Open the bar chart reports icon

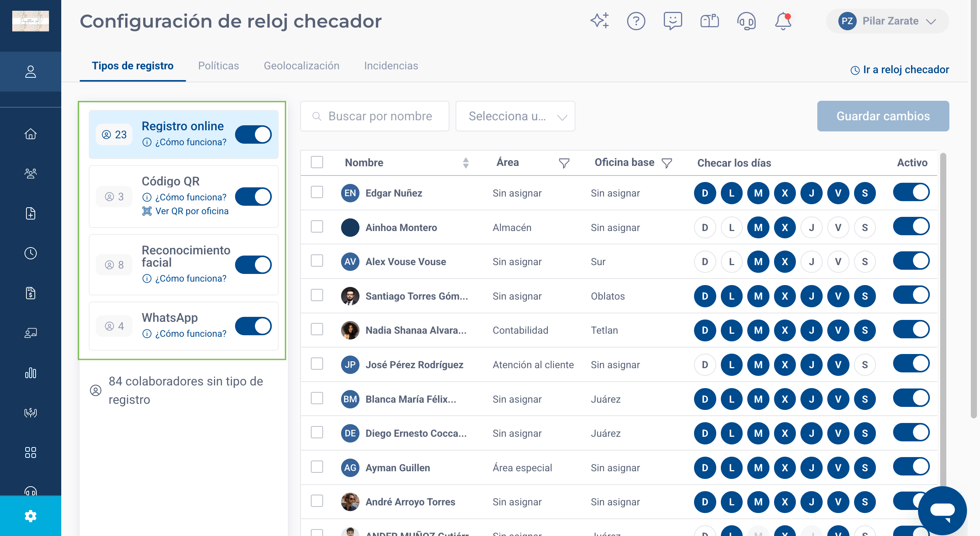point(31,373)
